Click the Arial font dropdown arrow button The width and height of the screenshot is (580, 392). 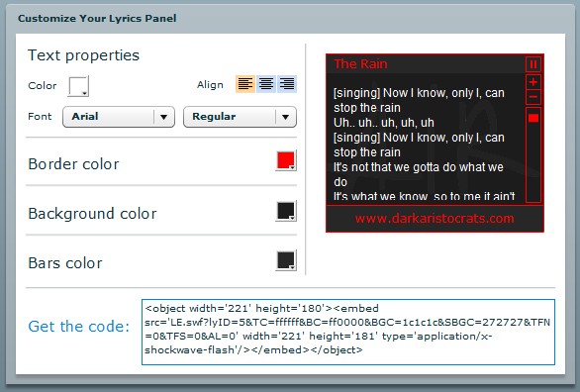[x=164, y=117]
